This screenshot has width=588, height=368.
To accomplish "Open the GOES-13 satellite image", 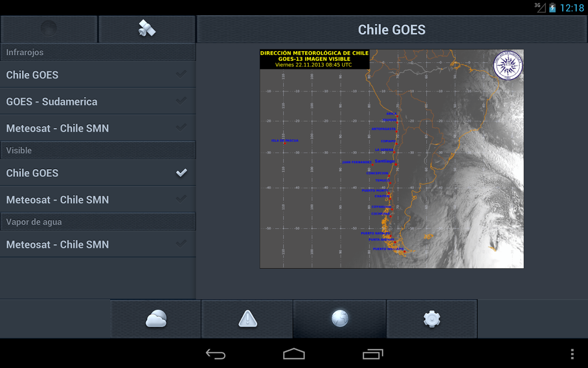I will tap(392, 159).
